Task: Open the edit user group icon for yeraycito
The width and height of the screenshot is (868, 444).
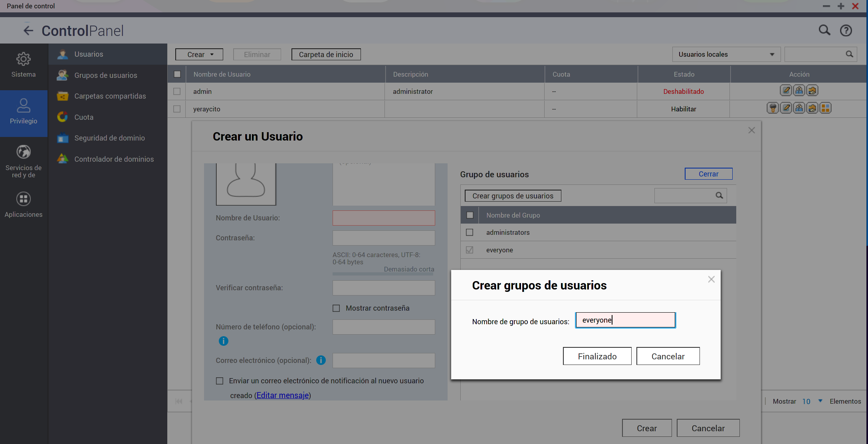Action: [x=799, y=108]
